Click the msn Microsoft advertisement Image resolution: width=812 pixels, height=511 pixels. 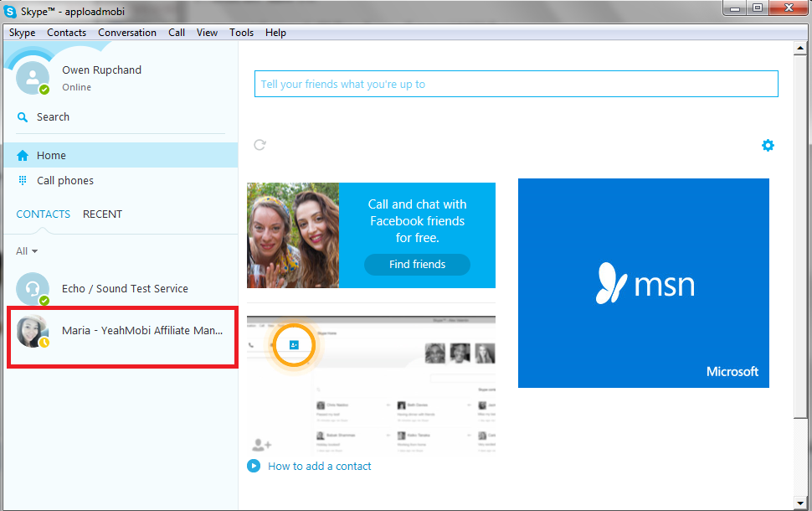(643, 283)
